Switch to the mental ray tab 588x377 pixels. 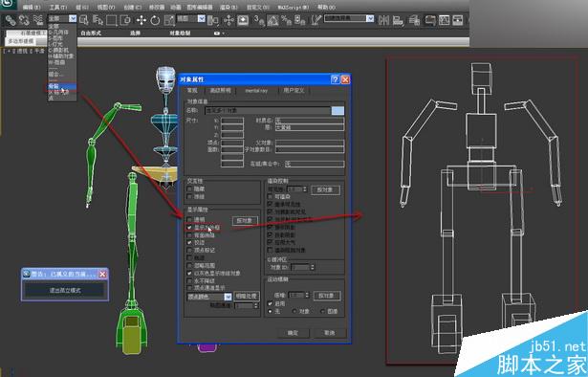[256, 90]
